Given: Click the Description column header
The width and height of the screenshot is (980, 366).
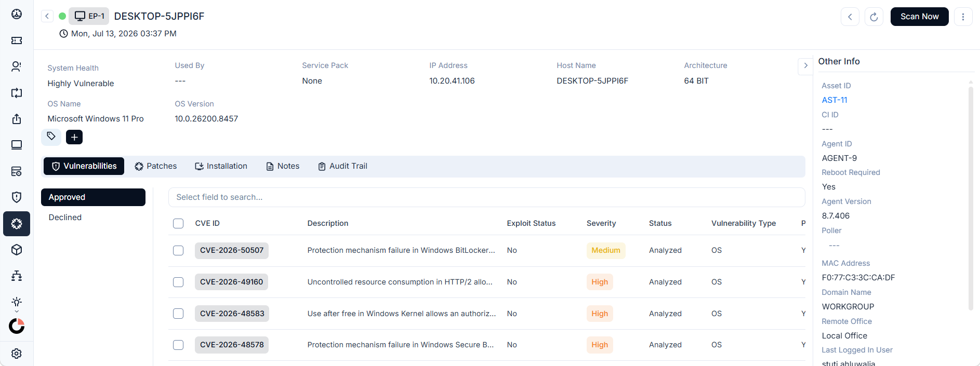Looking at the screenshot, I should (x=328, y=223).
